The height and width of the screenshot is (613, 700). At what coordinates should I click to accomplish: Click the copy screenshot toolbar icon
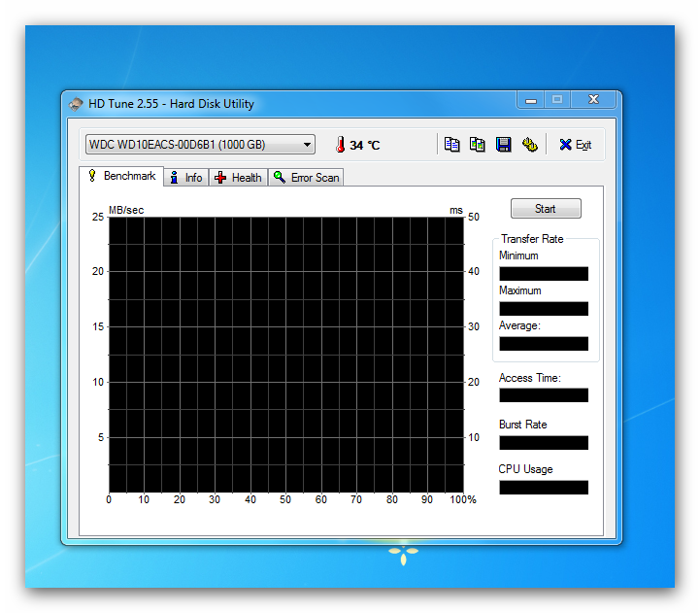coord(478,145)
